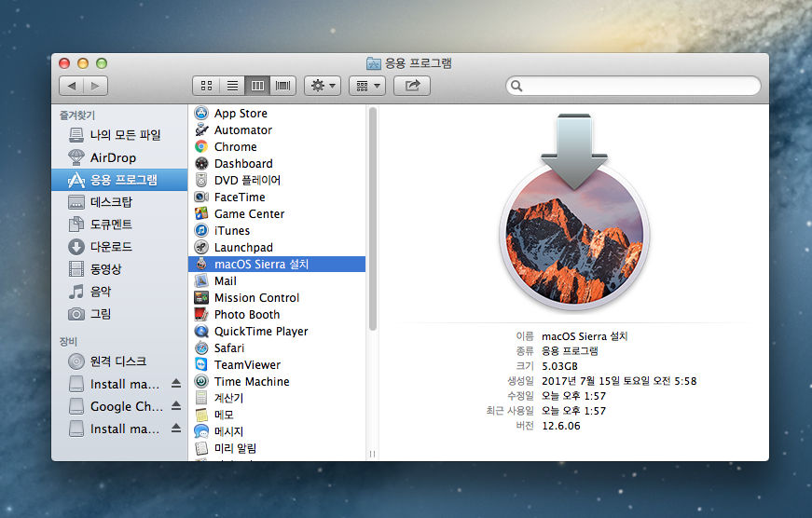812x518 pixels.
Task: Go back with the left arrow
Action: click(72, 86)
